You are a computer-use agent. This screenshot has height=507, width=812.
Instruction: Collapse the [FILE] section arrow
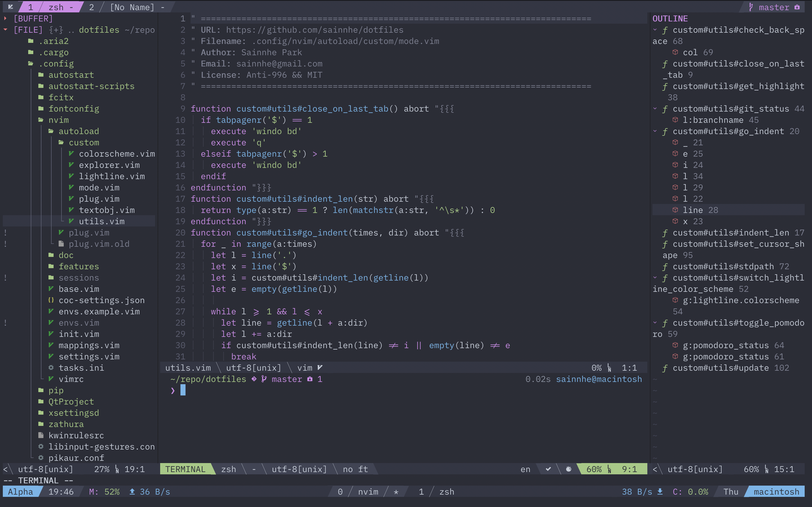tap(5, 30)
